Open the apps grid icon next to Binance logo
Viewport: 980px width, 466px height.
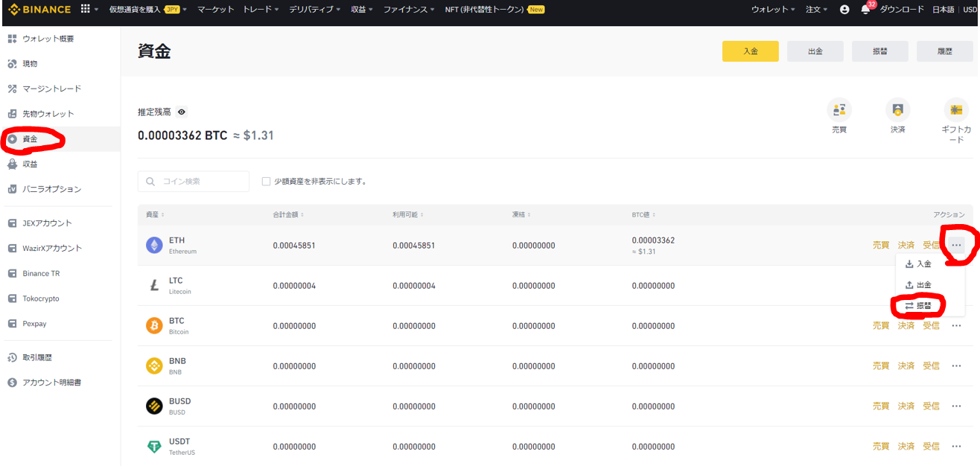click(86, 10)
